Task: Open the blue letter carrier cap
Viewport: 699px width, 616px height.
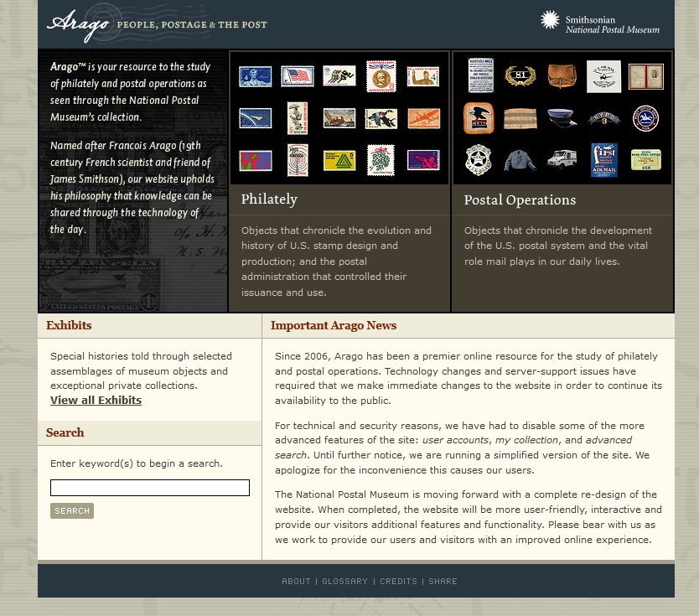Action: click(562, 118)
